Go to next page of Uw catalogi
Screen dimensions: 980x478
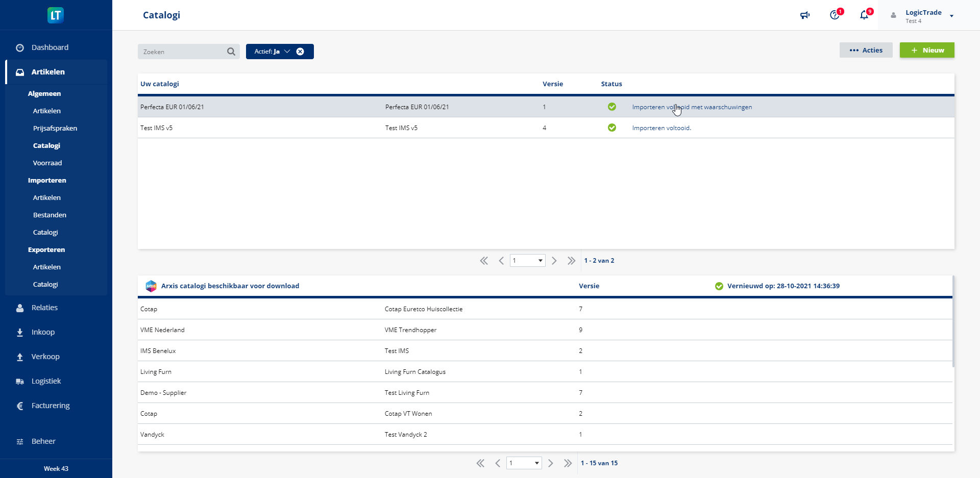554,261
